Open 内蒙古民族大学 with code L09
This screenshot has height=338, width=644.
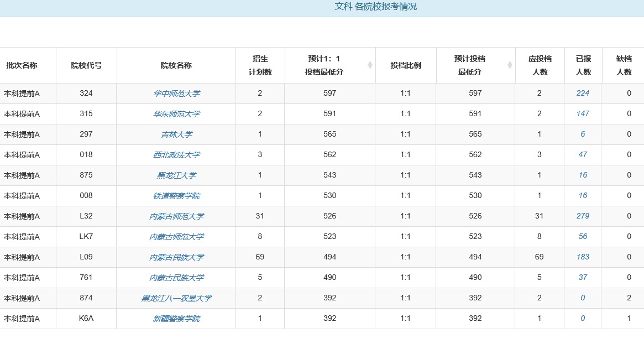tap(176, 257)
